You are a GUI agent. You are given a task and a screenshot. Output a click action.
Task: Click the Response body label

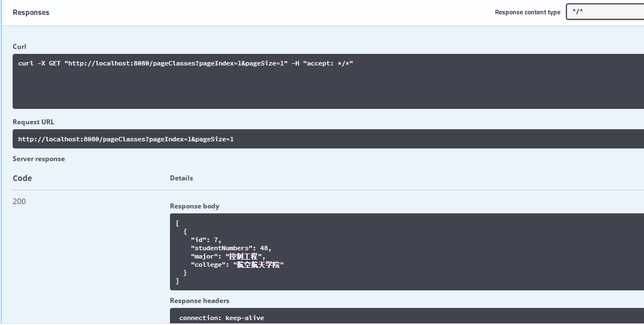tap(195, 206)
